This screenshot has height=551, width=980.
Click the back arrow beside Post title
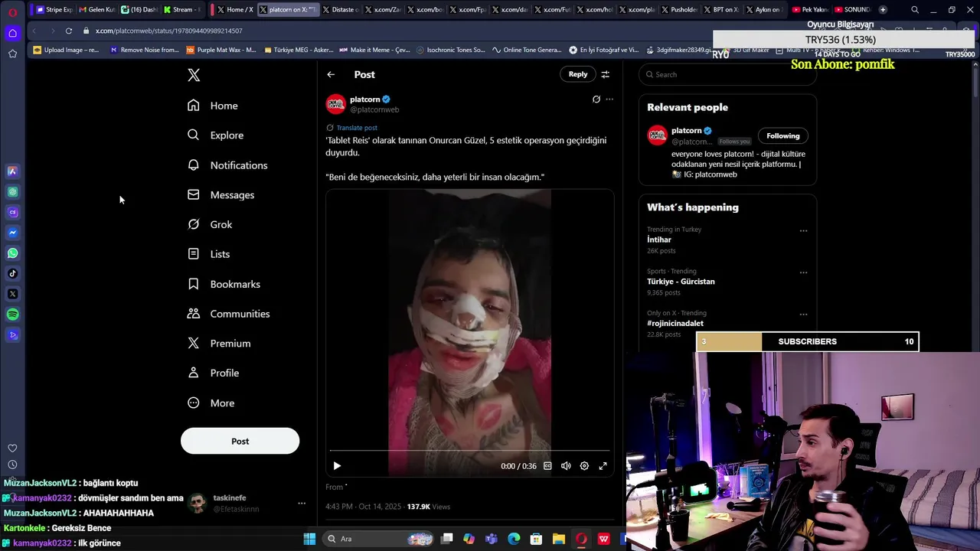tap(331, 74)
